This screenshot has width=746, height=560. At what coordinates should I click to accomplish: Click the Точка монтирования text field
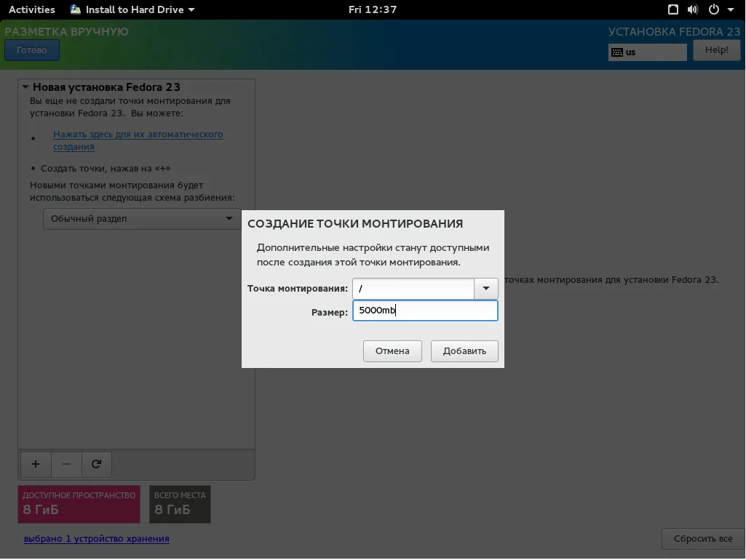413,288
